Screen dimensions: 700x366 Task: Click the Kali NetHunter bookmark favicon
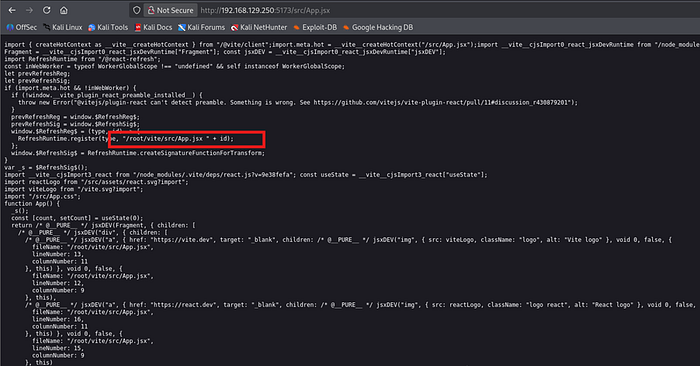(x=234, y=28)
